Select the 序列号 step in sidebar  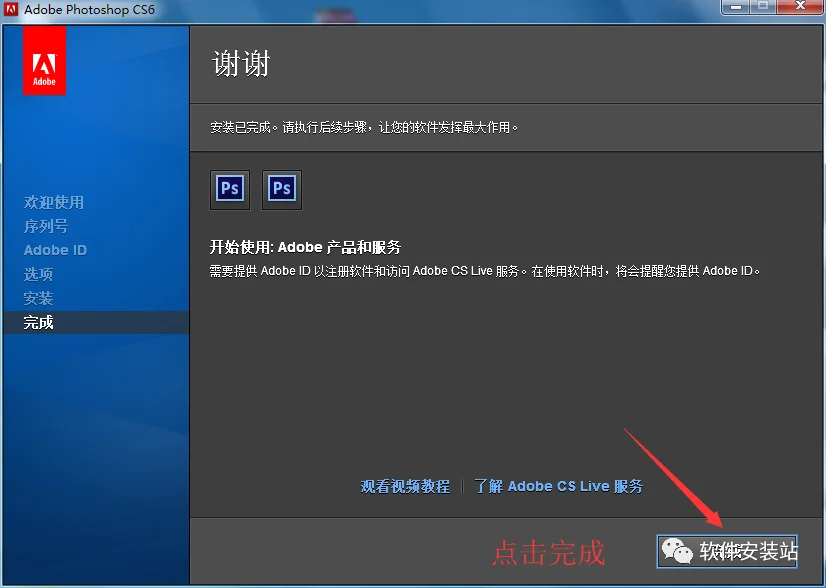46,226
